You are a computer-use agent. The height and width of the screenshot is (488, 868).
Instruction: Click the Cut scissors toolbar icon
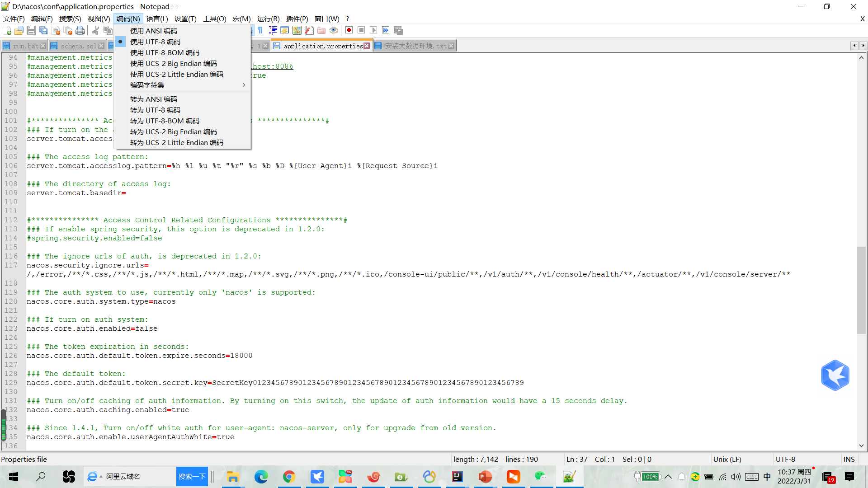(95, 30)
